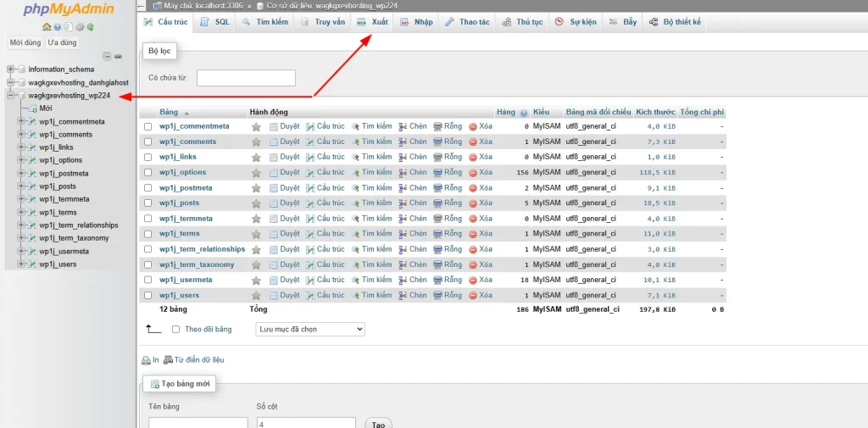Click the left panel collapse icon in breadcrumb
This screenshot has width=868, height=428.
tap(142, 6)
